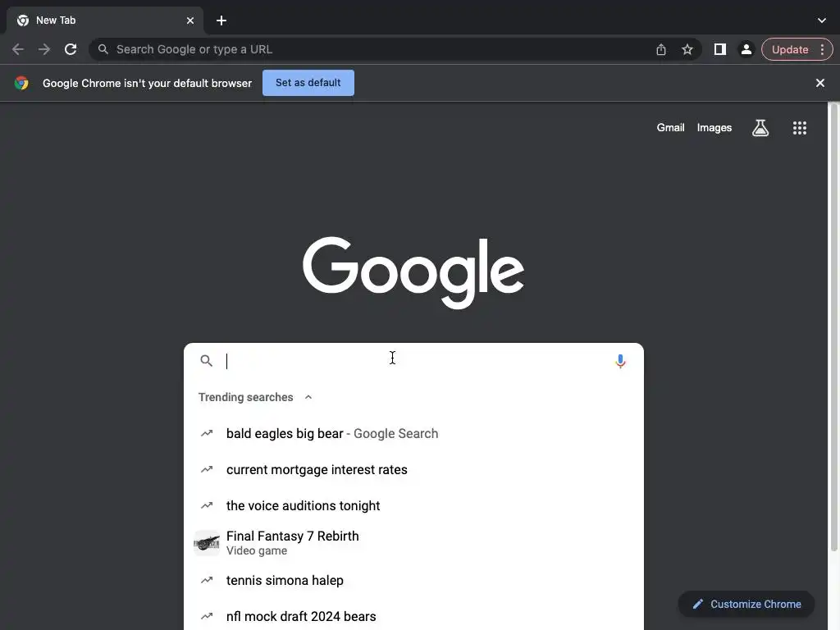Open a new tab with the plus button

click(x=221, y=21)
